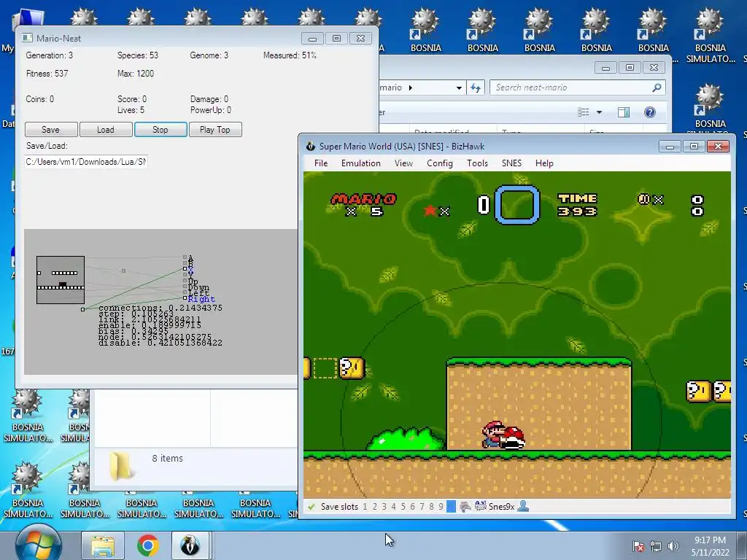Click Play Top button in Mario-Neat

click(215, 130)
